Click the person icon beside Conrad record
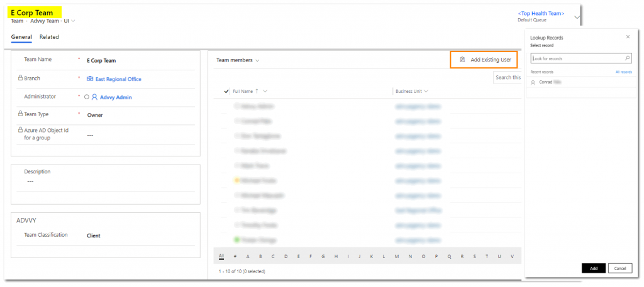 click(533, 82)
